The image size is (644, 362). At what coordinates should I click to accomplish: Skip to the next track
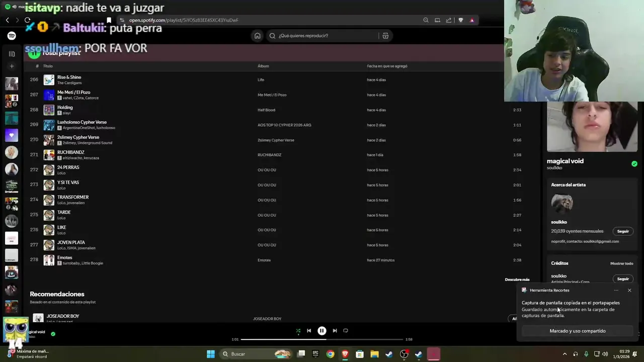tap(335, 331)
